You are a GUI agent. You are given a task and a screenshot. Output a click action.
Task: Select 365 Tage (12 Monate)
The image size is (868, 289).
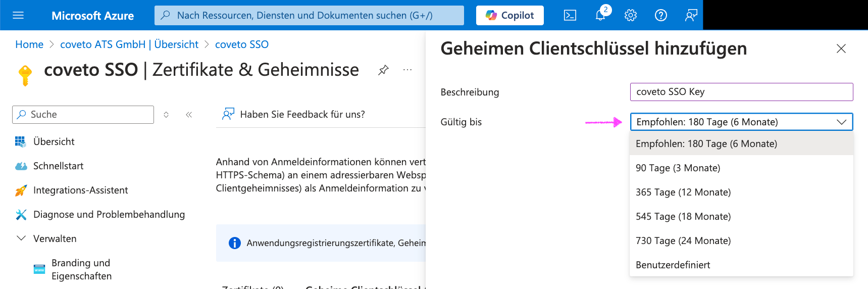point(741,192)
